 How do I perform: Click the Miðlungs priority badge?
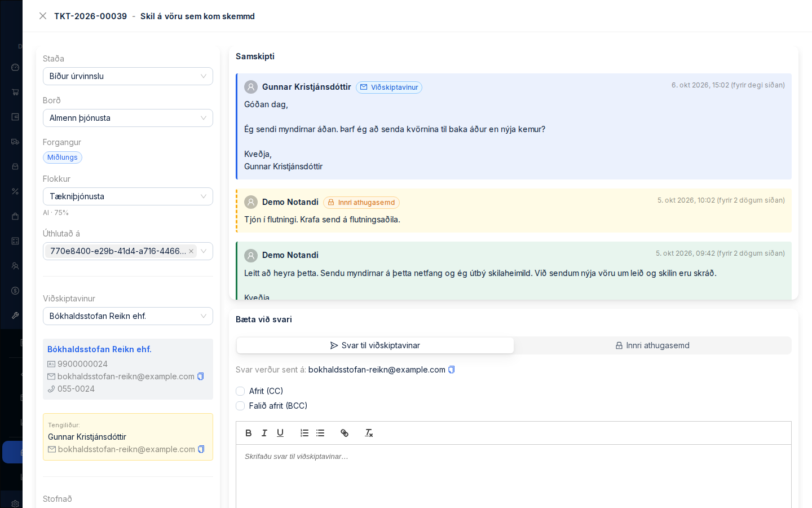tap(63, 157)
